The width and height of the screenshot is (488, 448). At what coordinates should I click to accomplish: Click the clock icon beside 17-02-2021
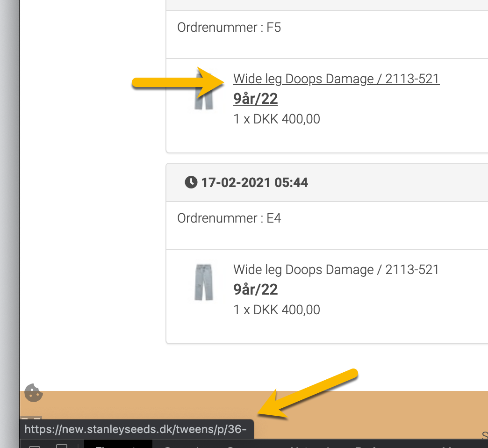tap(191, 182)
